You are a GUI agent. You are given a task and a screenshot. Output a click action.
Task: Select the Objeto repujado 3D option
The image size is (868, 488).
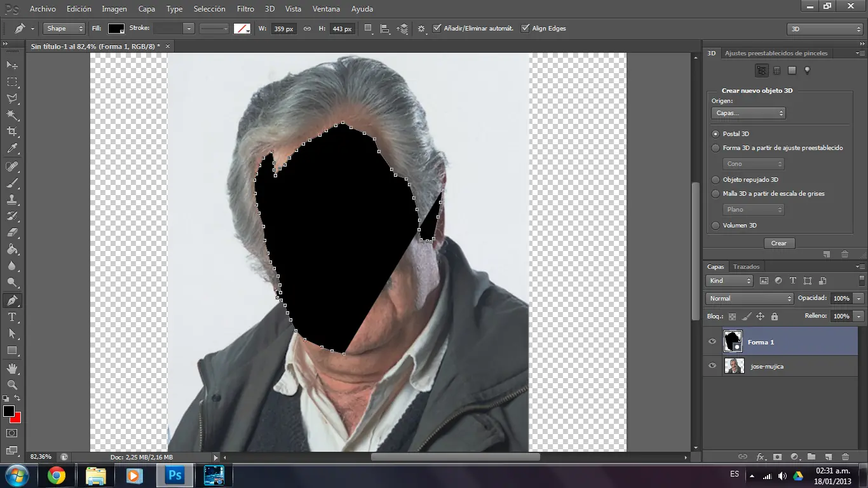pyautogui.click(x=716, y=180)
